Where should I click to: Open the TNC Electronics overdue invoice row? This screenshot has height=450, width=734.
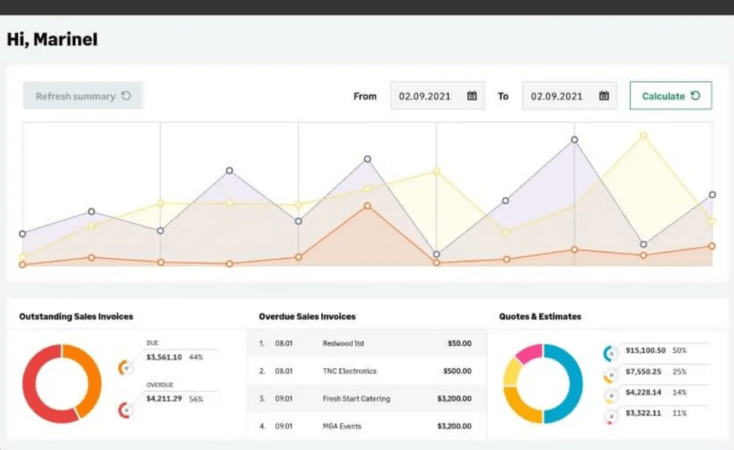point(366,371)
